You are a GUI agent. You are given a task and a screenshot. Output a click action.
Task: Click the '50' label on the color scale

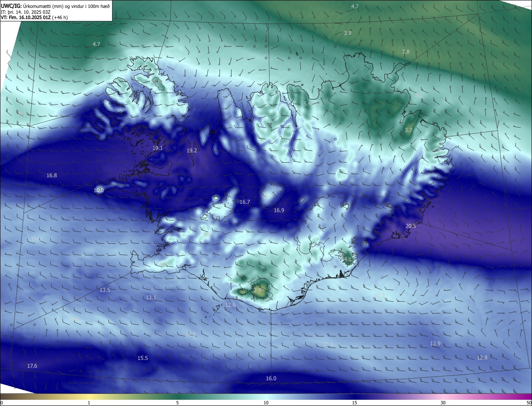coord(528,403)
